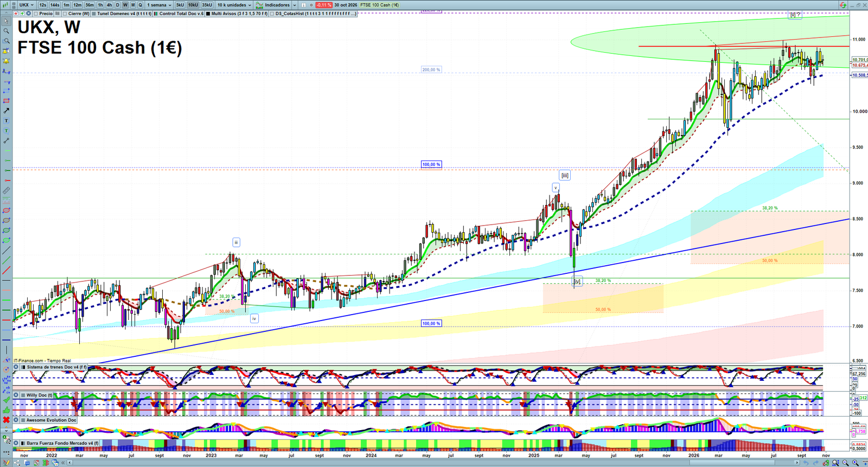
Task: Click the 5kU units button
Action: coord(180,5)
